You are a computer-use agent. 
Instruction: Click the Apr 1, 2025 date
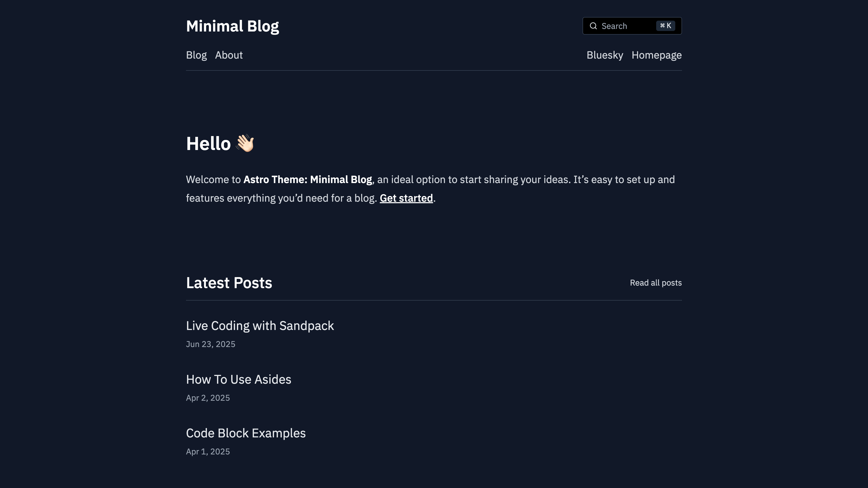208,452
